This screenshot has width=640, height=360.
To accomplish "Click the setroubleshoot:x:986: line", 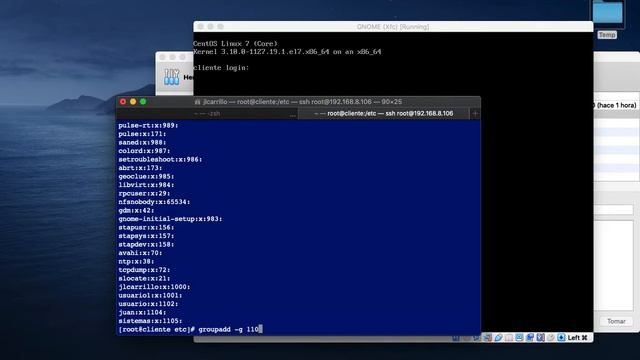I will point(160,159).
